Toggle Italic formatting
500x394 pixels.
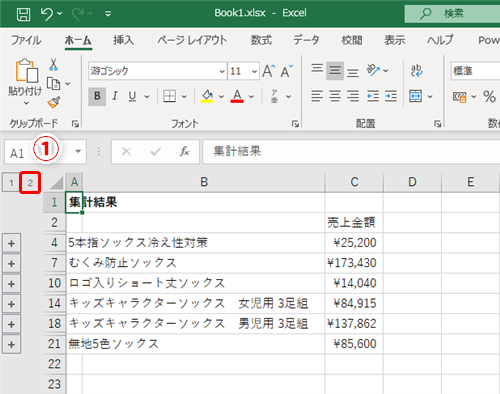tap(115, 96)
